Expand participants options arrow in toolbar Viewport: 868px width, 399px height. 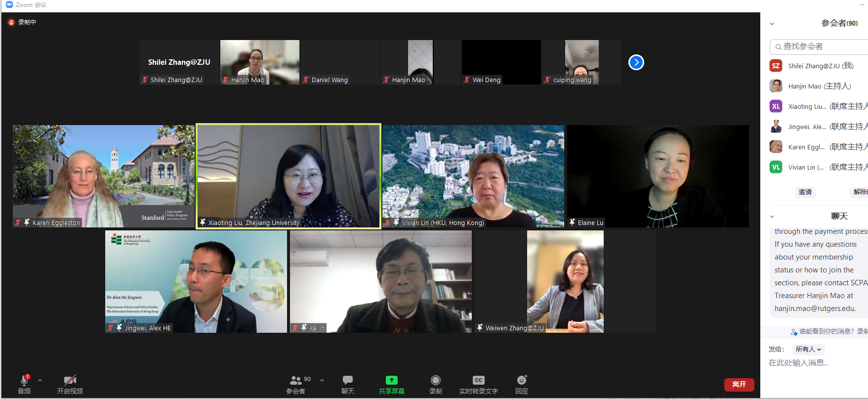click(322, 380)
